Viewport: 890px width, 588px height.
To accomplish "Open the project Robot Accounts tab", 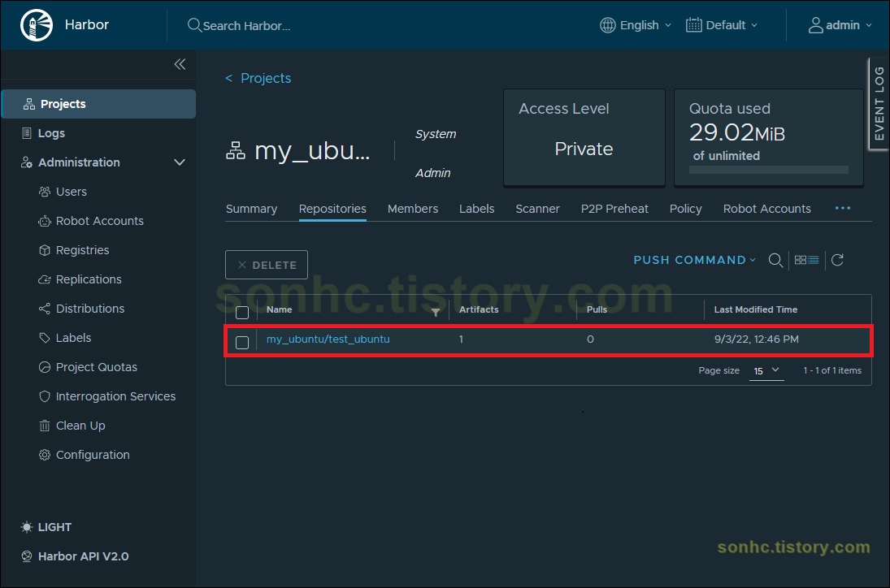I will [x=766, y=209].
